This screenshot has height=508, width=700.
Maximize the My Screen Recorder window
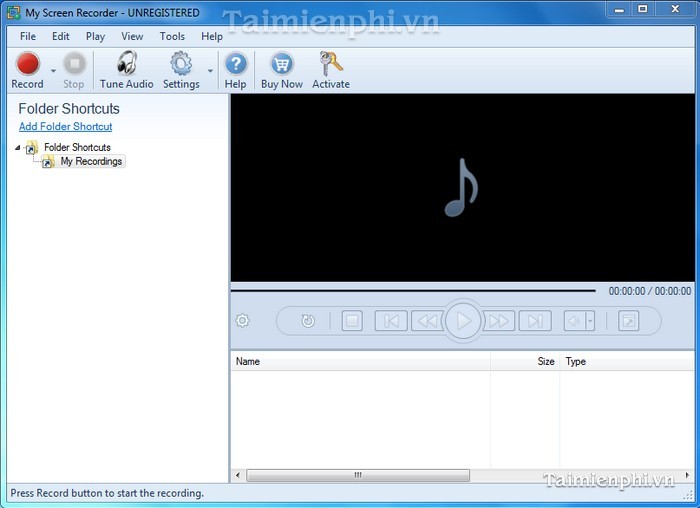[x=642, y=9]
